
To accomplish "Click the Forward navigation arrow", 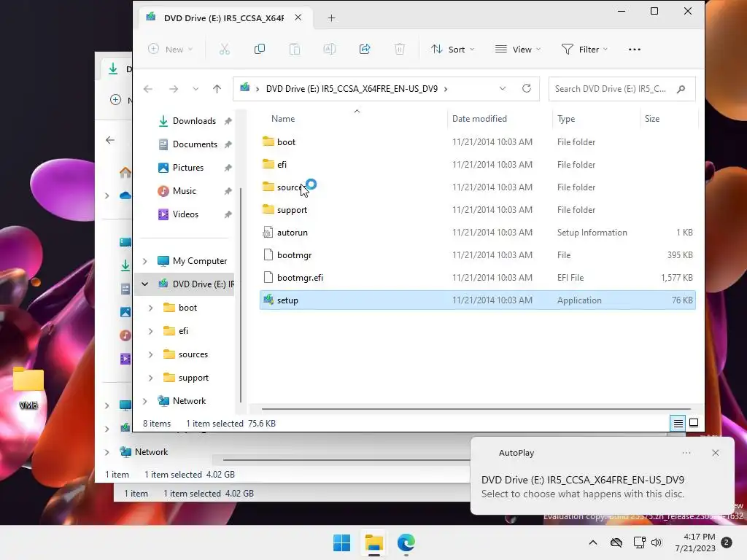I will pyautogui.click(x=174, y=88).
